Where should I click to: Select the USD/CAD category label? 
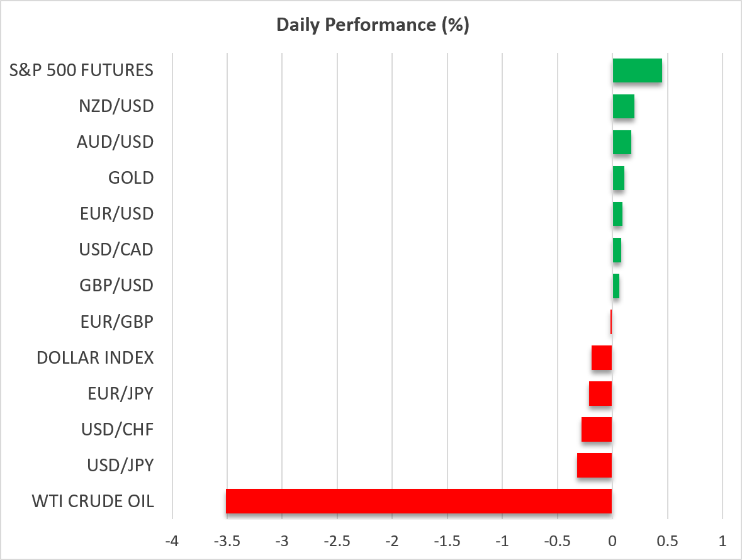(116, 250)
